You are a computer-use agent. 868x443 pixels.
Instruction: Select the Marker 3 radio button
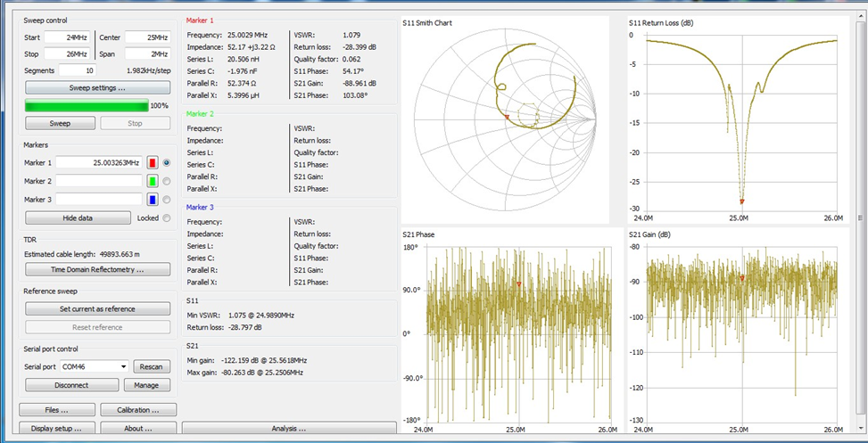(x=167, y=200)
